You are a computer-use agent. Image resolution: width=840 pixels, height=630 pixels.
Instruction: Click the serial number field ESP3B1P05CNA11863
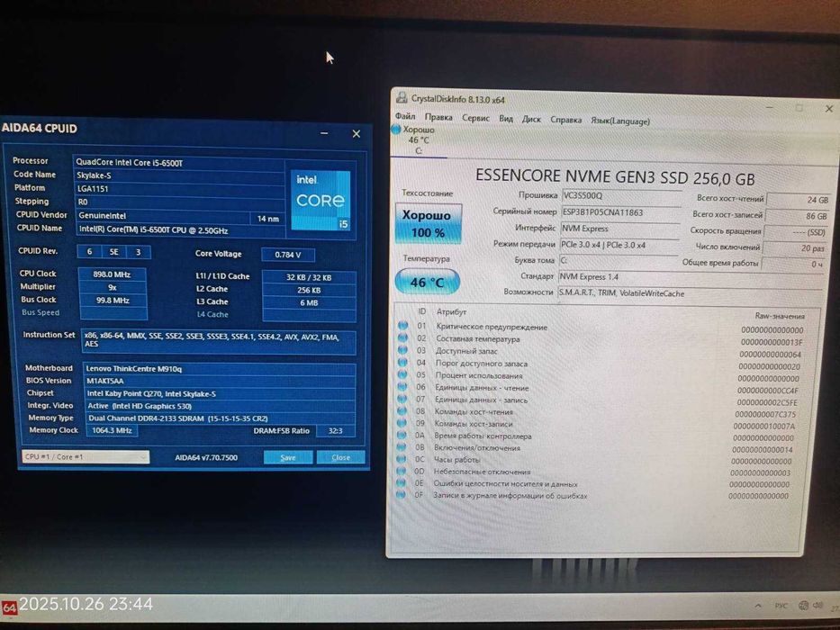pos(620,212)
